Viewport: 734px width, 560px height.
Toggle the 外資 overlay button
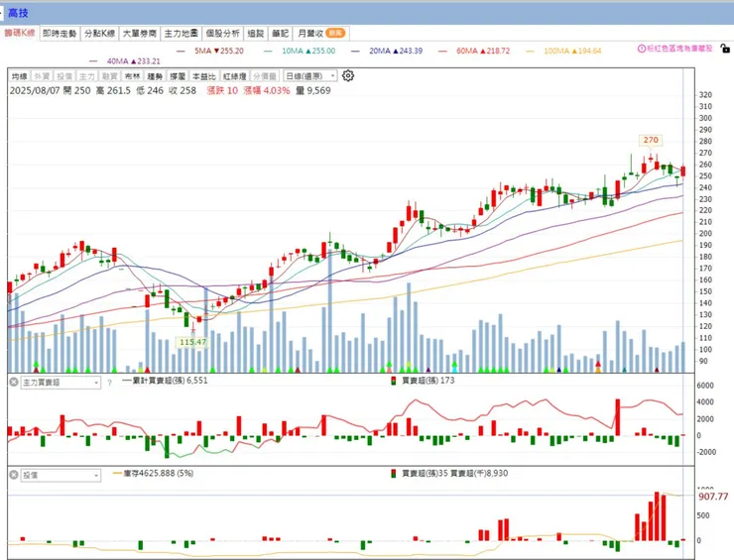42,76
